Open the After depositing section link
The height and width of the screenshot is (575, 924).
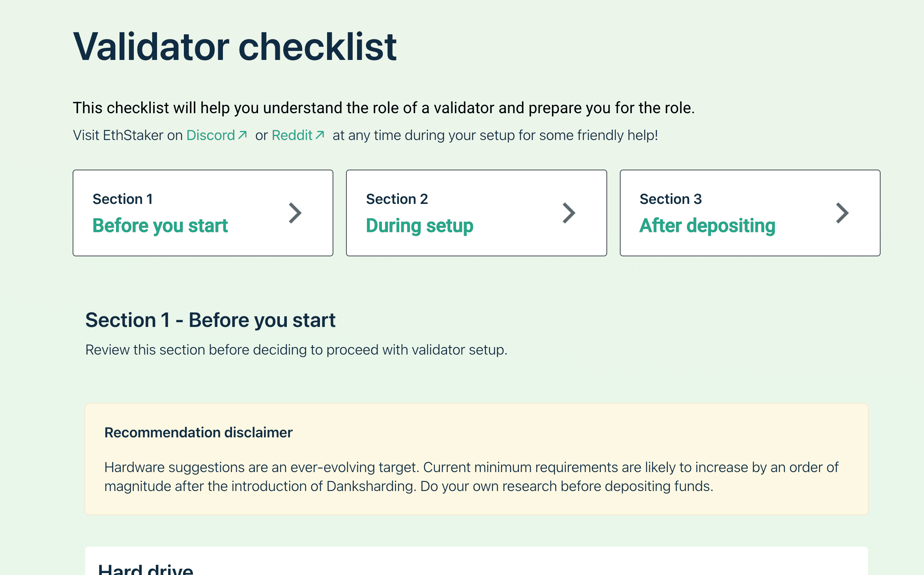click(707, 226)
